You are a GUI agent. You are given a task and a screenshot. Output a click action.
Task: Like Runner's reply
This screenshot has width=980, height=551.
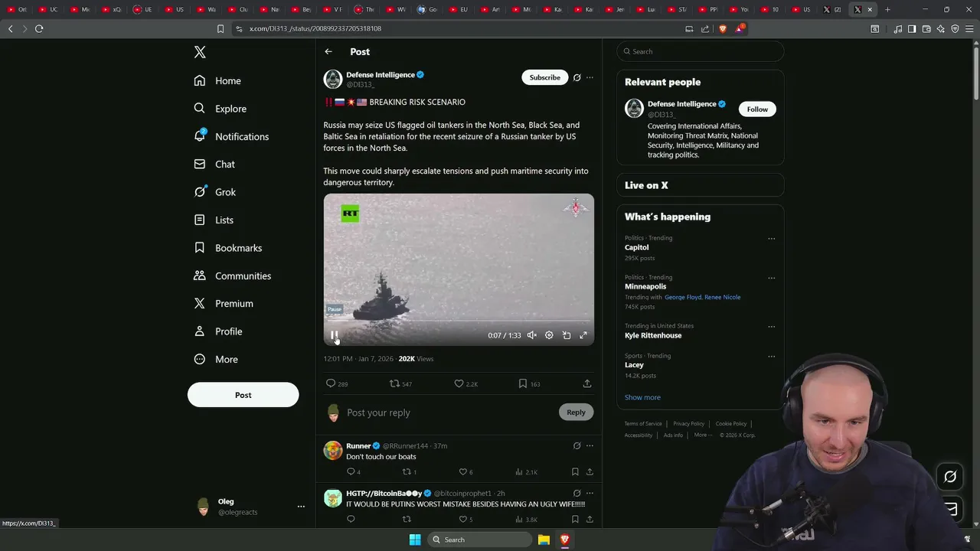[x=465, y=471]
